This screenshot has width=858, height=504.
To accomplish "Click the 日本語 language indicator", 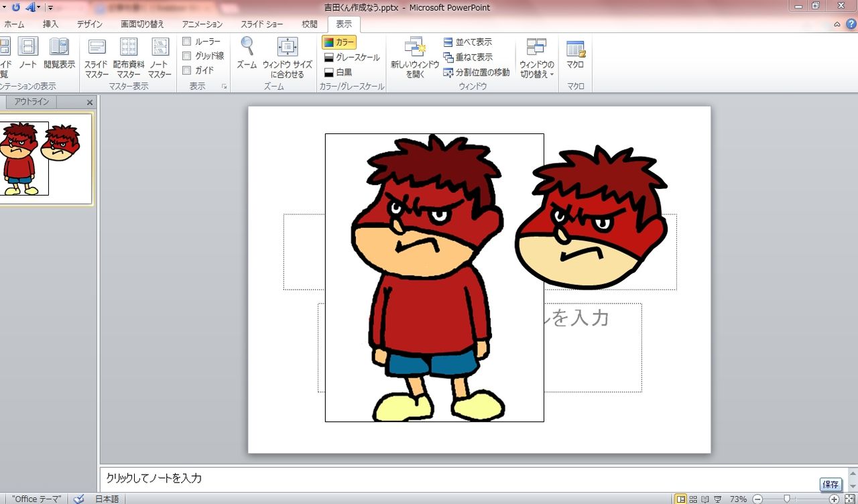I will tap(107, 499).
